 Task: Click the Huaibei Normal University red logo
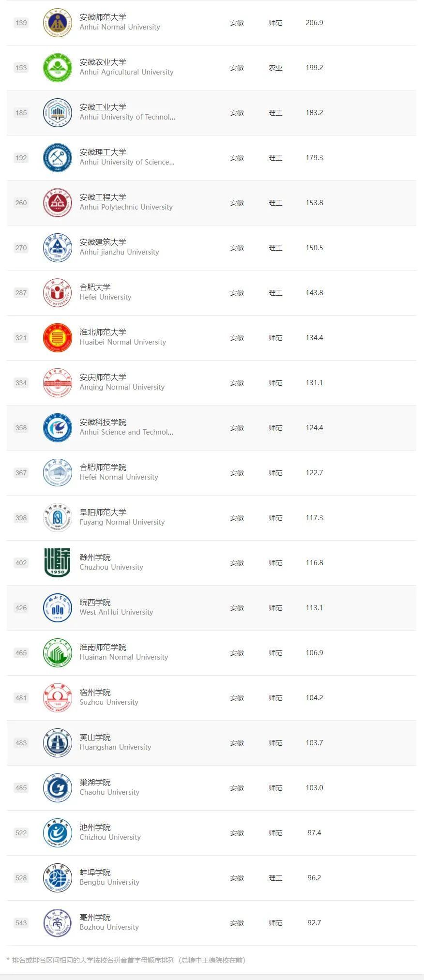click(x=57, y=338)
